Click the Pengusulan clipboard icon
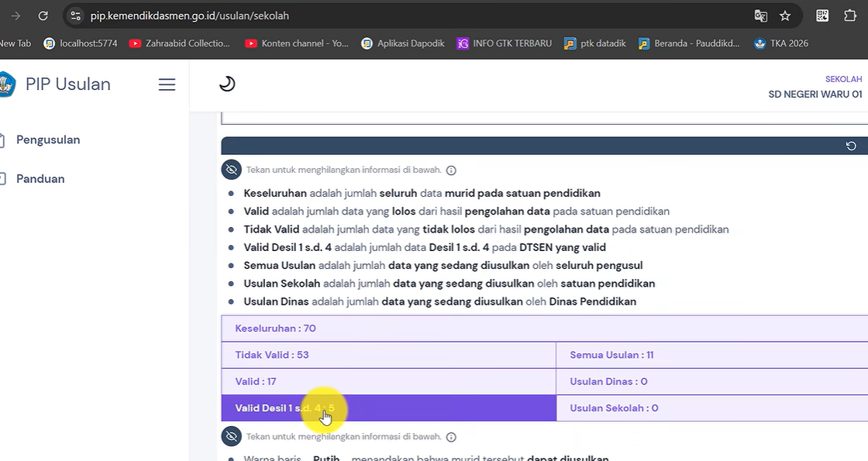 (x=2, y=140)
